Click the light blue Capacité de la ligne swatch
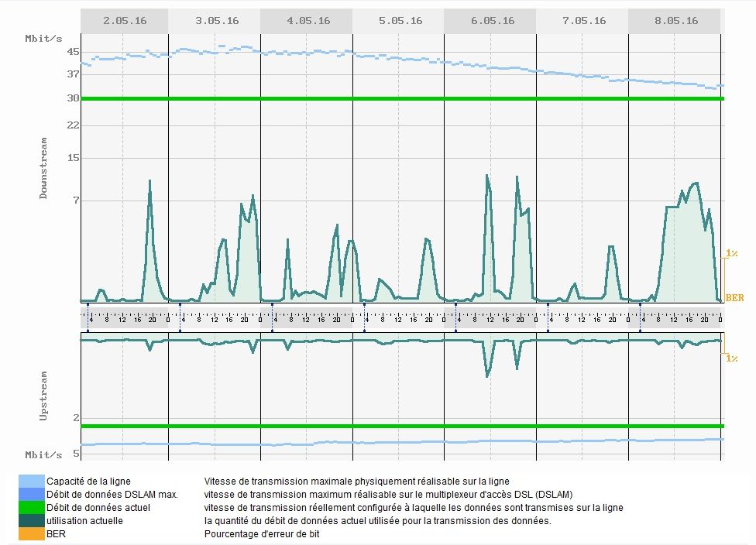This screenshot has height=545, width=756. pyautogui.click(x=32, y=481)
